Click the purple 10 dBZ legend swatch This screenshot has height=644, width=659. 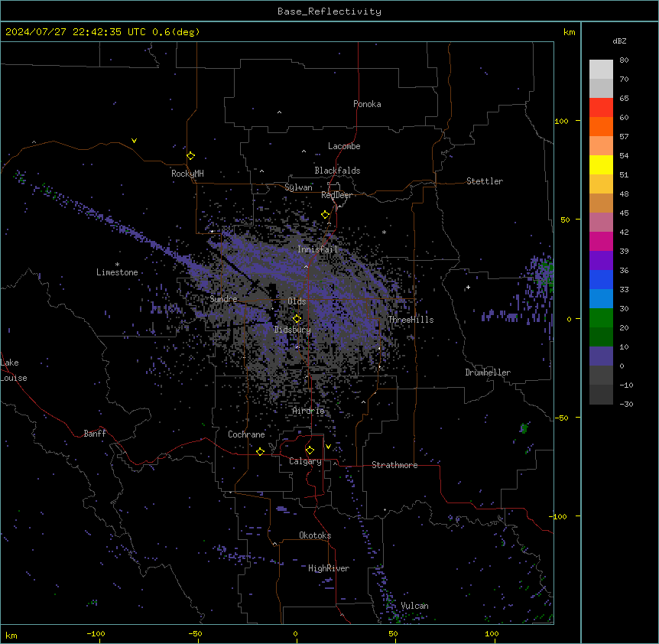pyautogui.click(x=601, y=356)
